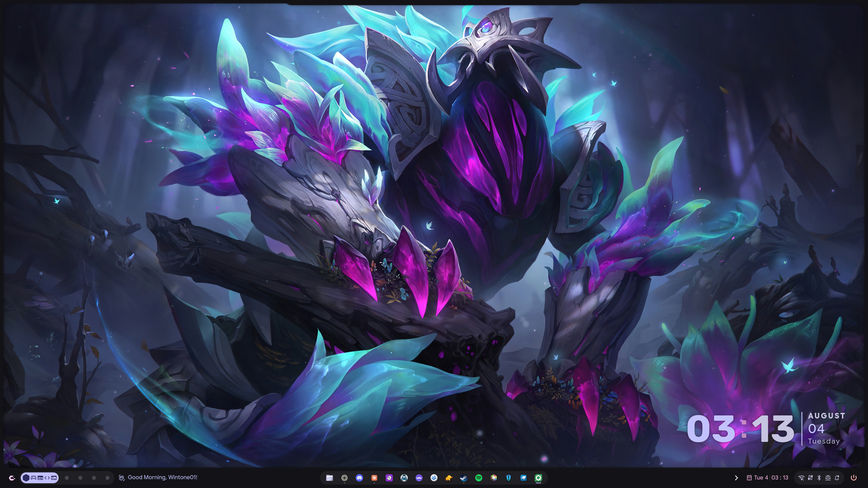Open the calendar via Tue 4 date
Image resolution: width=868 pixels, height=488 pixels.
(x=757, y=477)
